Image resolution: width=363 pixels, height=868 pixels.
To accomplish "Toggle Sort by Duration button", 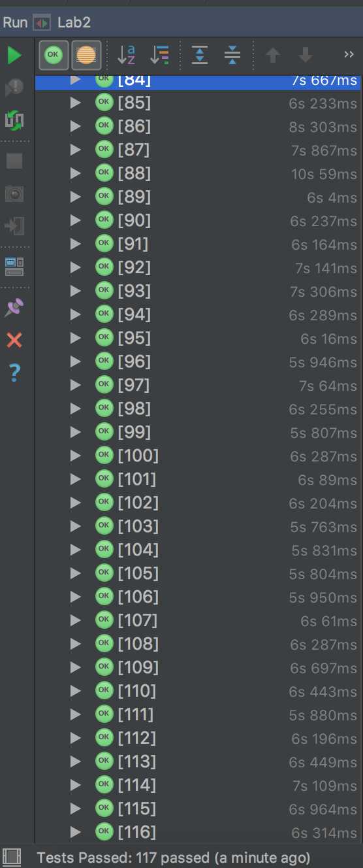I will click(159, 56).
